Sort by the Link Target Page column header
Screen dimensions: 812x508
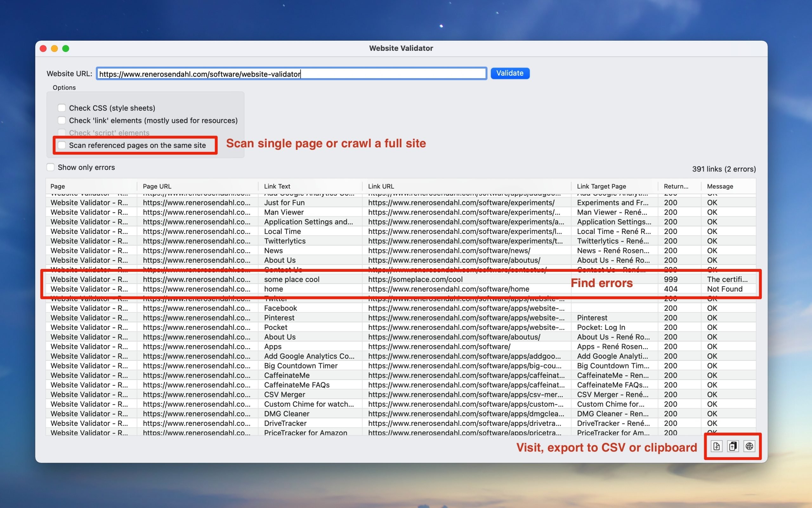615,186
